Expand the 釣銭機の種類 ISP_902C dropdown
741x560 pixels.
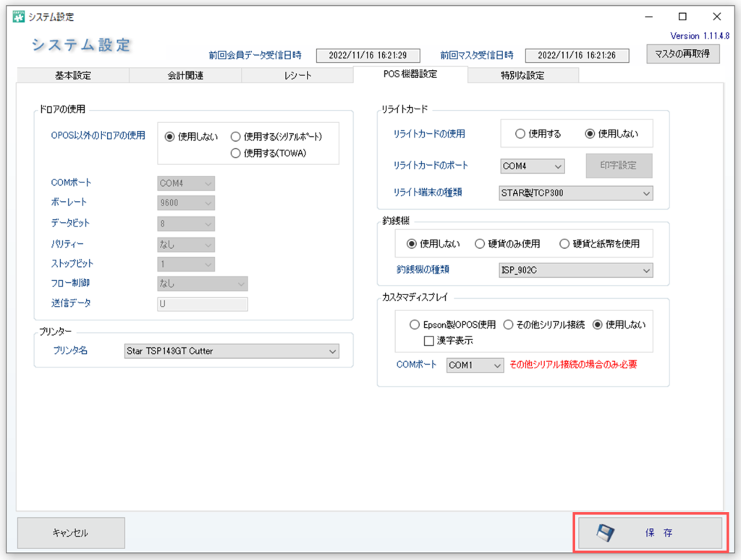click(x=576, y=271)
